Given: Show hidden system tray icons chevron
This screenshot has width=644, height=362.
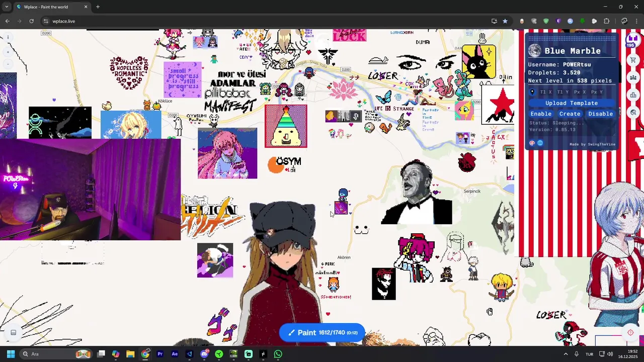Looking at the screenshot, I should pos(566,354).
